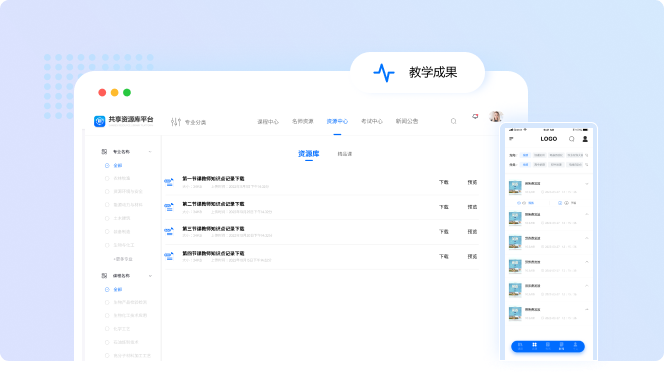Click file icon of 第二节课教师知识点记录下载
This screenshot has width=664, height=374.
click(169, 207)
